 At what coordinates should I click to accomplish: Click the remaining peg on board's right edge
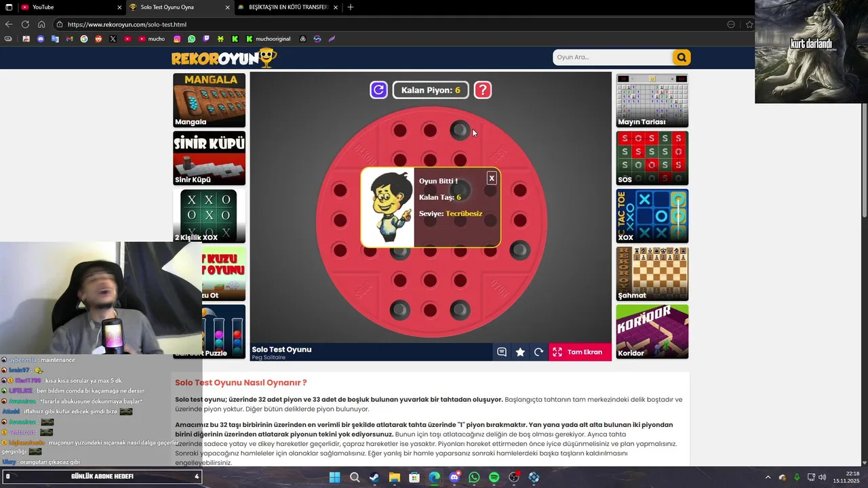[519, 250]
